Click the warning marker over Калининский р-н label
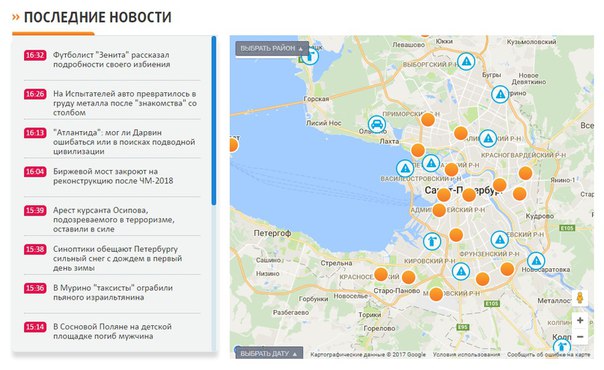This screenshot has width=604, height=370. point(488,138)
